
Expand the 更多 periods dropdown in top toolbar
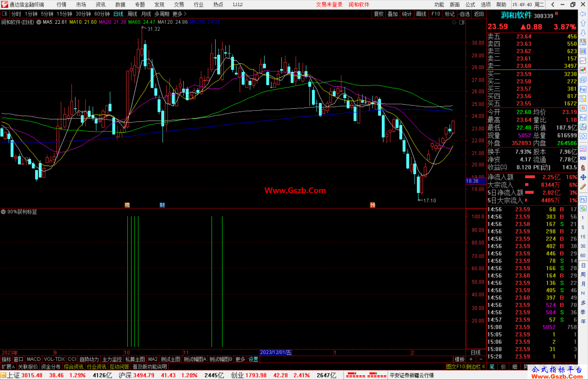click(179, 14)
